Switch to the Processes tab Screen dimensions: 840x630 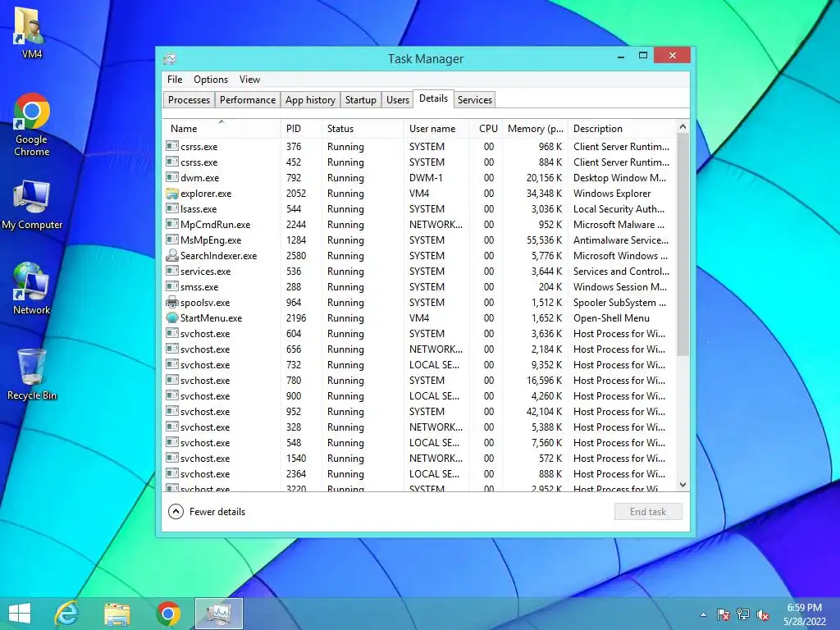coord(189,99)
